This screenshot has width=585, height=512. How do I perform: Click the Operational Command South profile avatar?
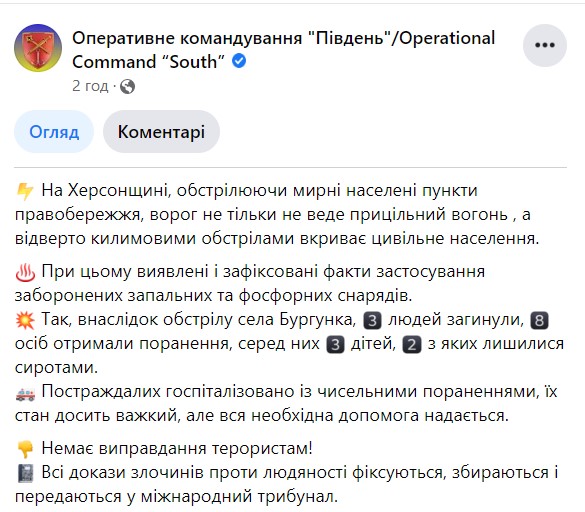38,48
